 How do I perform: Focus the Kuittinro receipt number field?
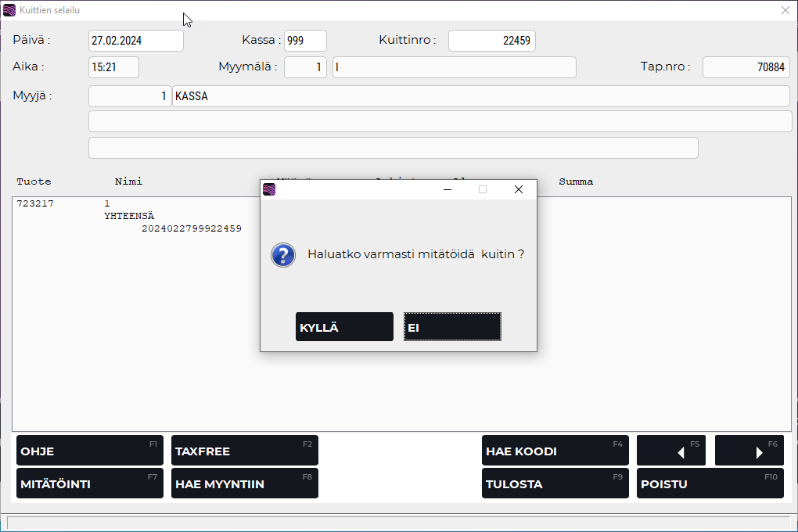tap(491, 41)
